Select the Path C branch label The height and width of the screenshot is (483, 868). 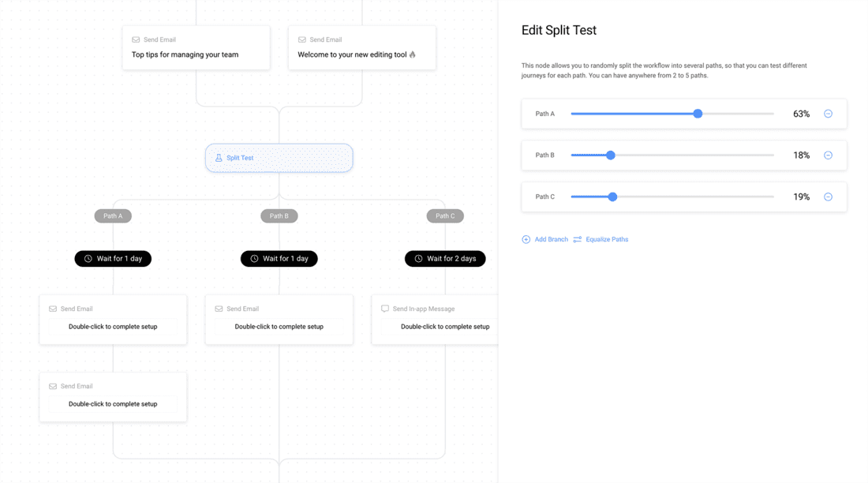(445, 215)
